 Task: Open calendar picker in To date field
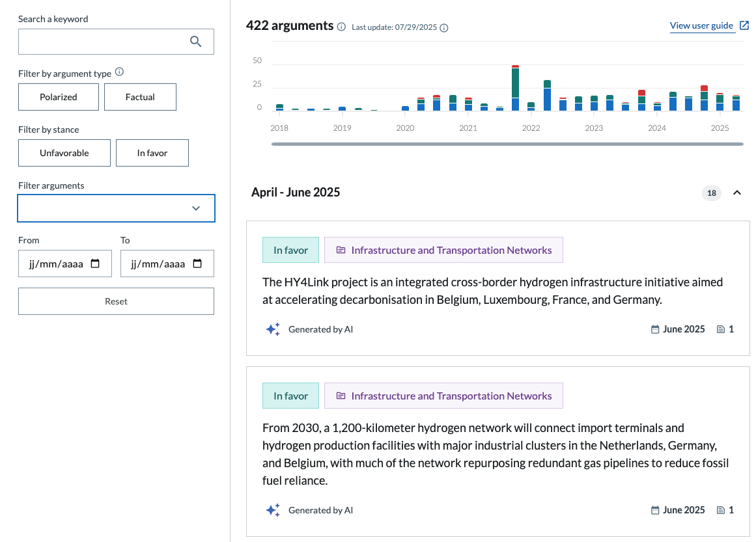pyautogui.click(x=197, y=264)
